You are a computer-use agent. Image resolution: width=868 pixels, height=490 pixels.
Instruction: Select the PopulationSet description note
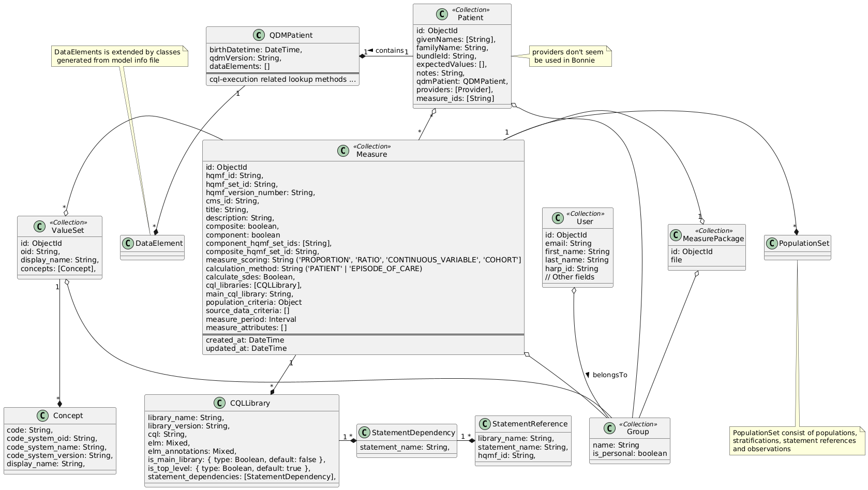point(797,440)
